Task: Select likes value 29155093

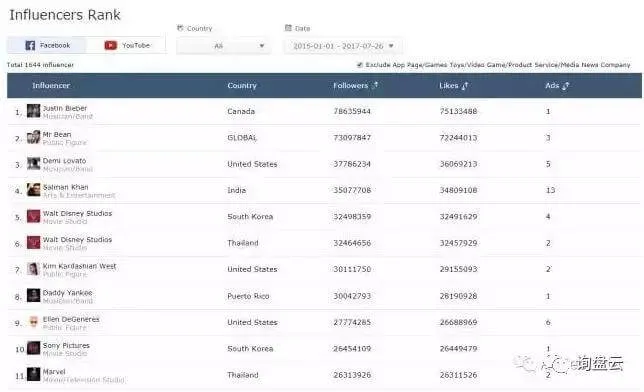Action: 458,269
